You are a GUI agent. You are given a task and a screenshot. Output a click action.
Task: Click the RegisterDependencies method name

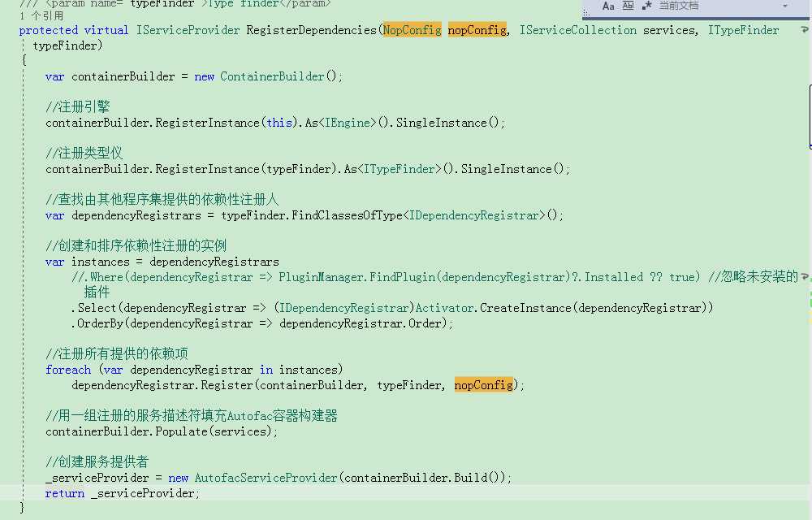pyautogui.click(x=312, y=30)
